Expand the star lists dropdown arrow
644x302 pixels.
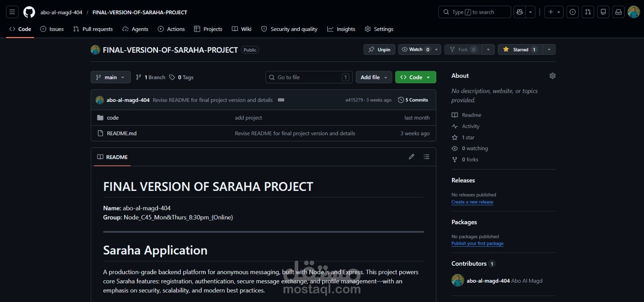click(549, 50)
